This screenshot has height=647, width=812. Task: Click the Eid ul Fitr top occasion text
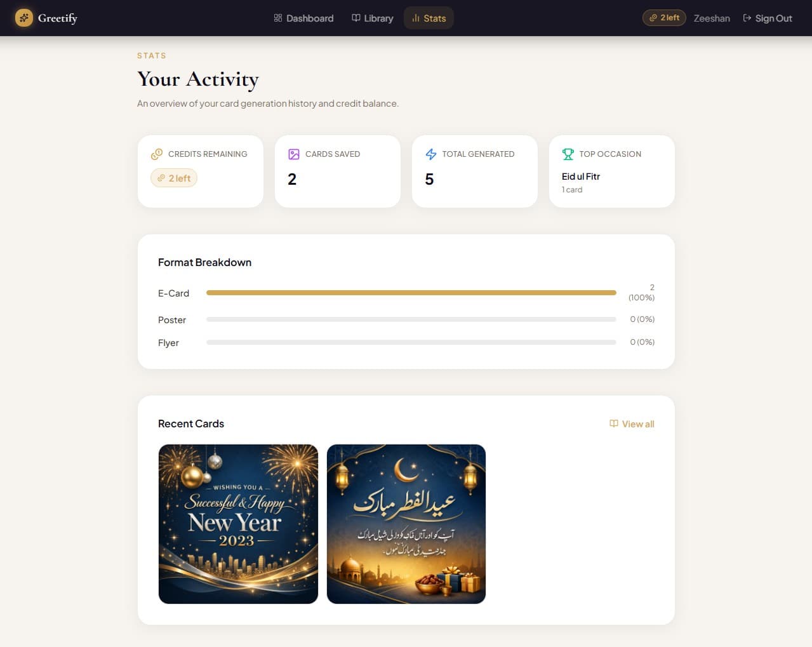pos(581,177)
